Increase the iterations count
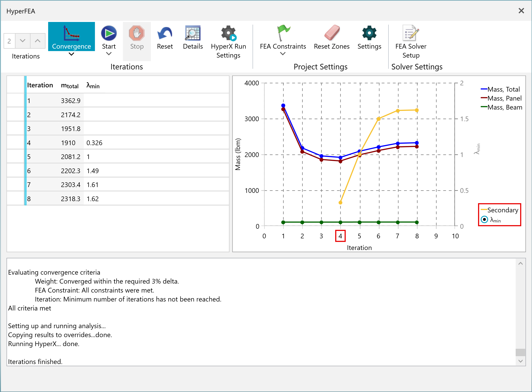The height and width of the screenshot is (392, 532). [37, 41]
